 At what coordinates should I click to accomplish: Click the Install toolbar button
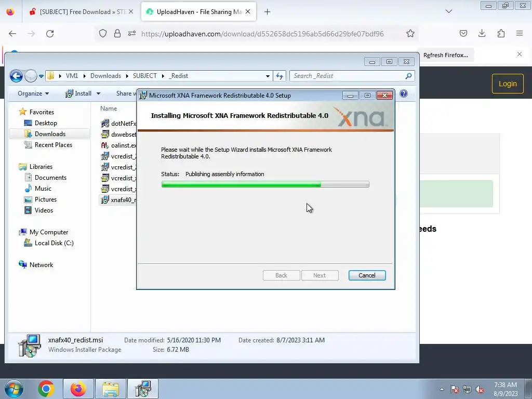click(x=79, y=94)
